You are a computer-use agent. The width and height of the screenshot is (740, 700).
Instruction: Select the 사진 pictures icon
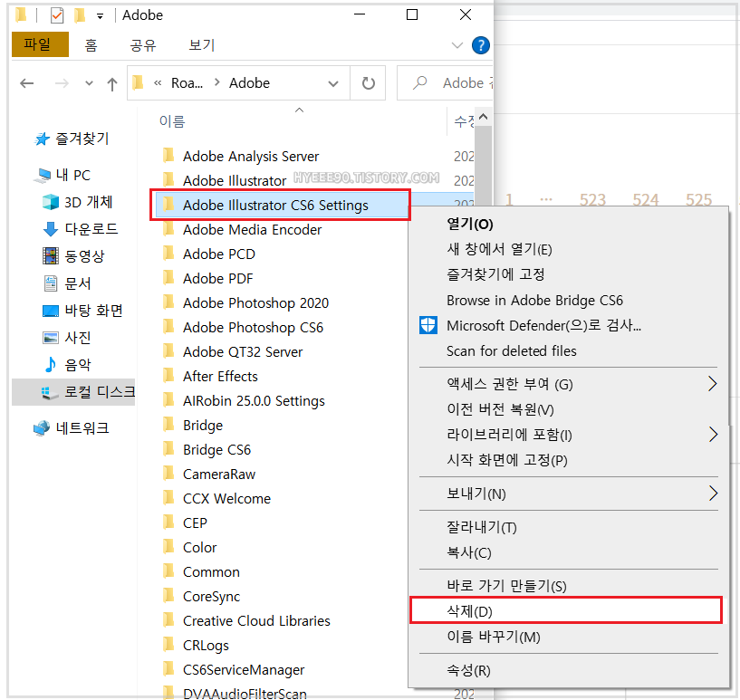coord(50,338)
